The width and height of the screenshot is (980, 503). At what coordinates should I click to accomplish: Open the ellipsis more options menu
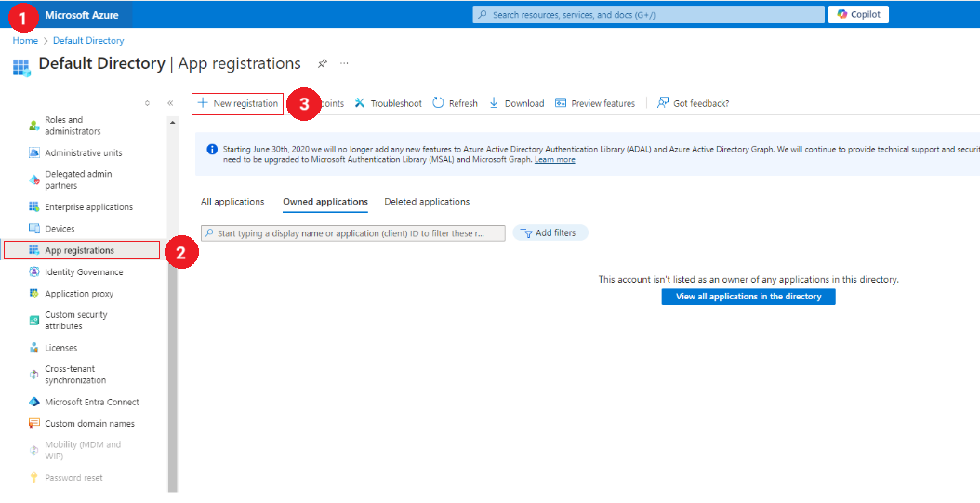click(344, 64)
